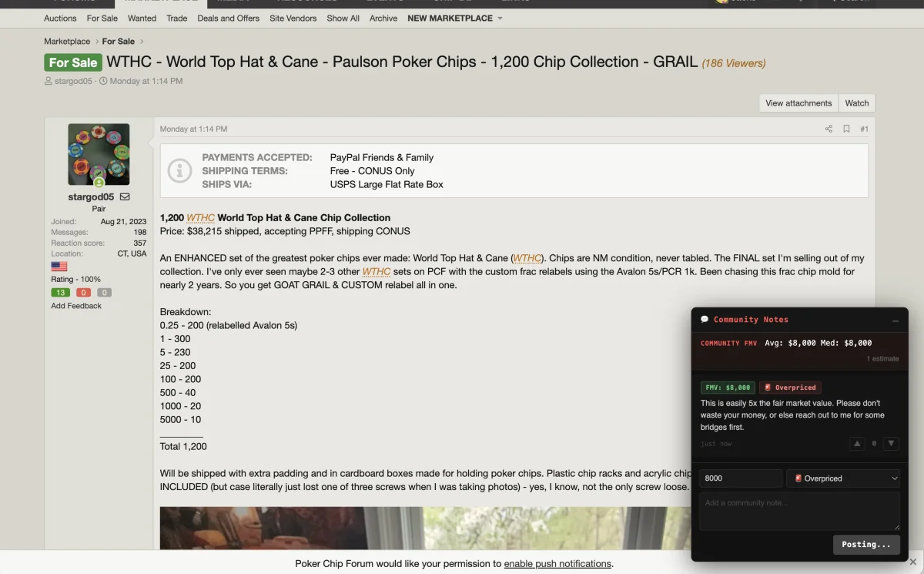Image resolution: width=924 pixels, height=574 pixels.
Task: Click the US flag icon under the user profile
Action: (59, 266)
